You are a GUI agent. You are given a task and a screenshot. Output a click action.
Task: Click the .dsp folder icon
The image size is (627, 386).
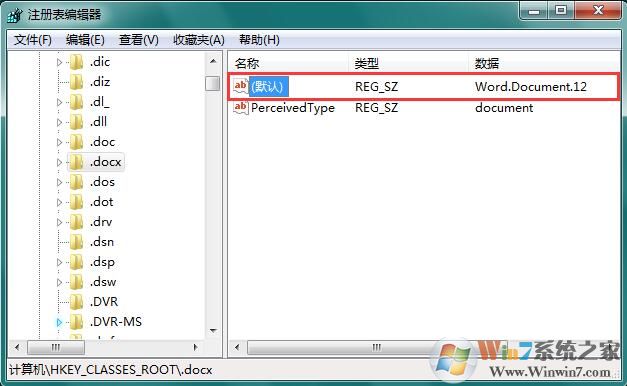(76, 262)
